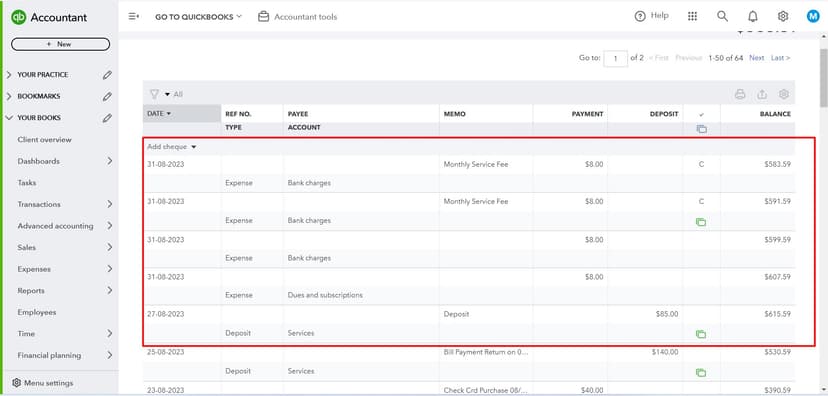This screenshot has width=828, height=396.
Task: Click the register export icon
Action: point(762,95)
